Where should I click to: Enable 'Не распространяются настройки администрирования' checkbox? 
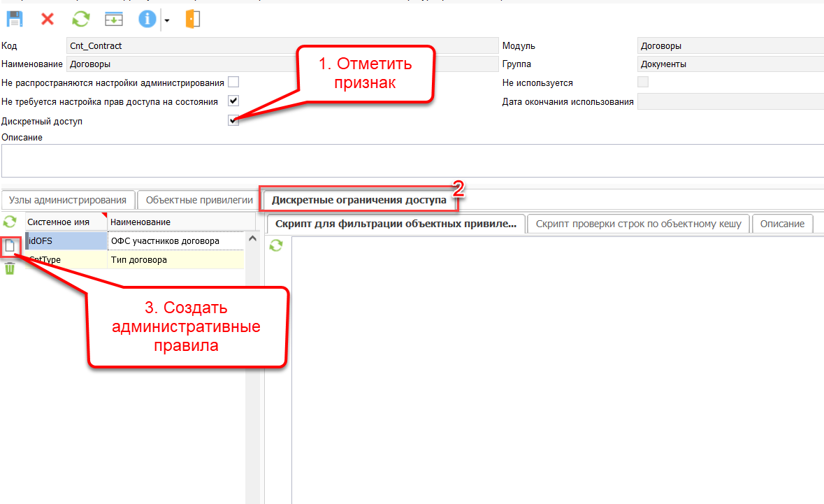pyautogui.click(x=233, y=82)
